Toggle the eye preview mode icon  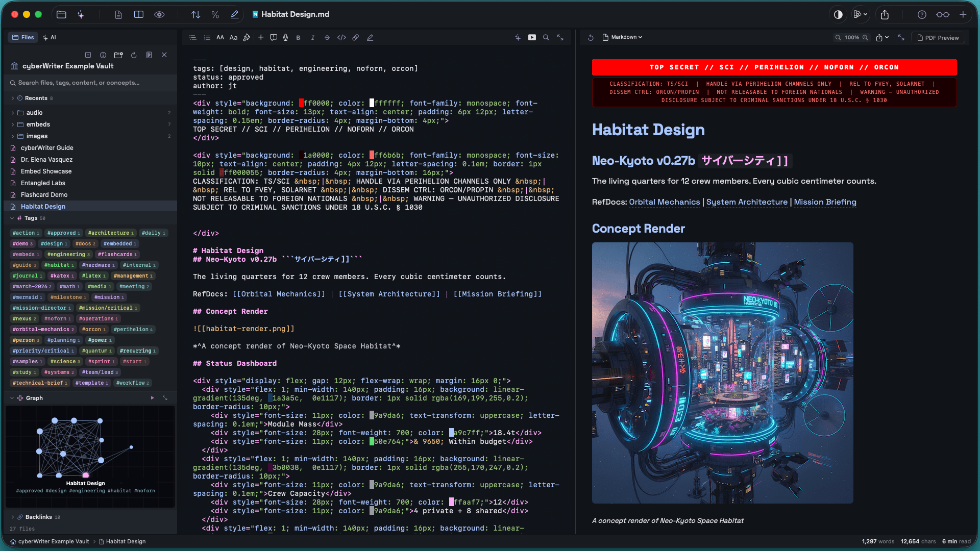click(x=159, y=15)
